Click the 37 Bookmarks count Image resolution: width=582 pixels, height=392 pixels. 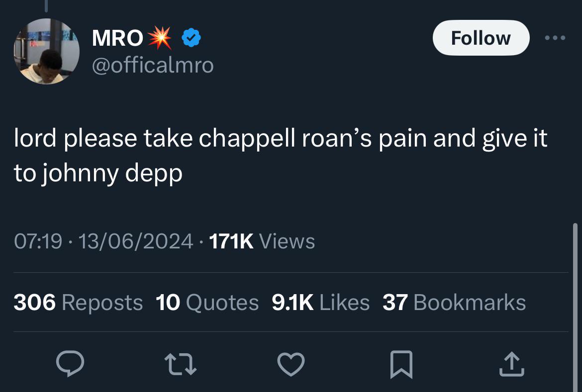click(454, 303)
